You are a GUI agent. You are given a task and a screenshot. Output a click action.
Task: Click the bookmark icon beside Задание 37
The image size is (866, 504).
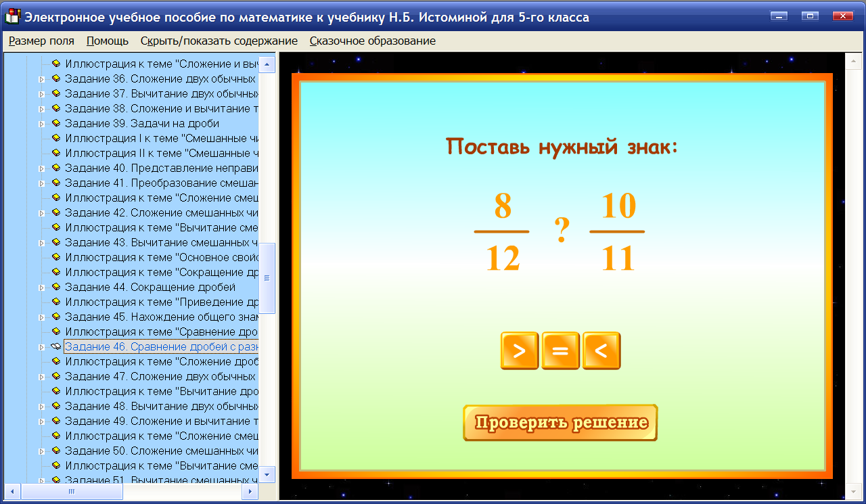57,93
